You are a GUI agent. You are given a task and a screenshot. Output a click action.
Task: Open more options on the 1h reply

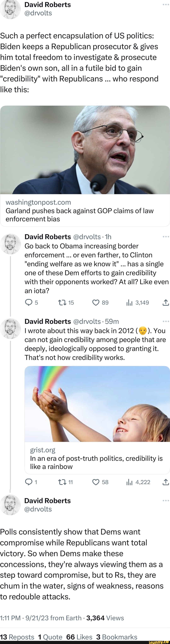pyautogui.click(x=165, y=237)
